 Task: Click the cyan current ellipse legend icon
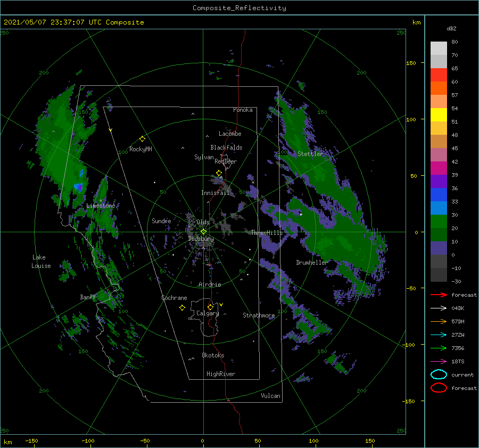tap(439, 374)
